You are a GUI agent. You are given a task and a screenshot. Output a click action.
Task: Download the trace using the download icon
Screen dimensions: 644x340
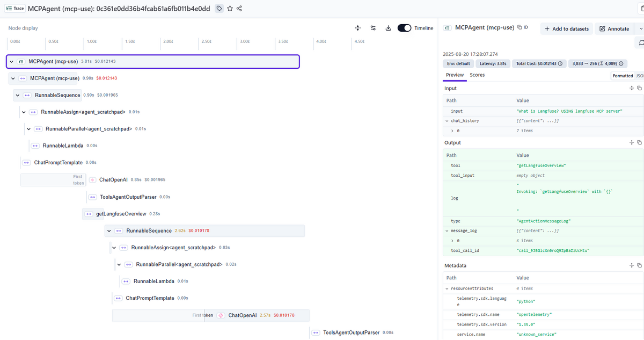tap(388, 28)
